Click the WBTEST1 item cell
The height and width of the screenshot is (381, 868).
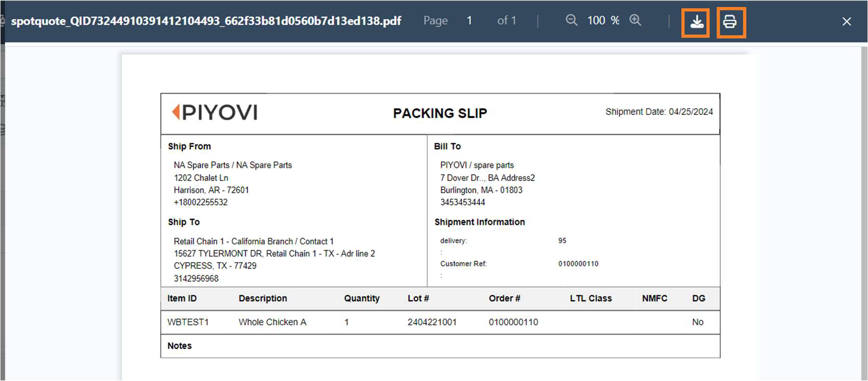pyautogui.click(x=188, y=322)
